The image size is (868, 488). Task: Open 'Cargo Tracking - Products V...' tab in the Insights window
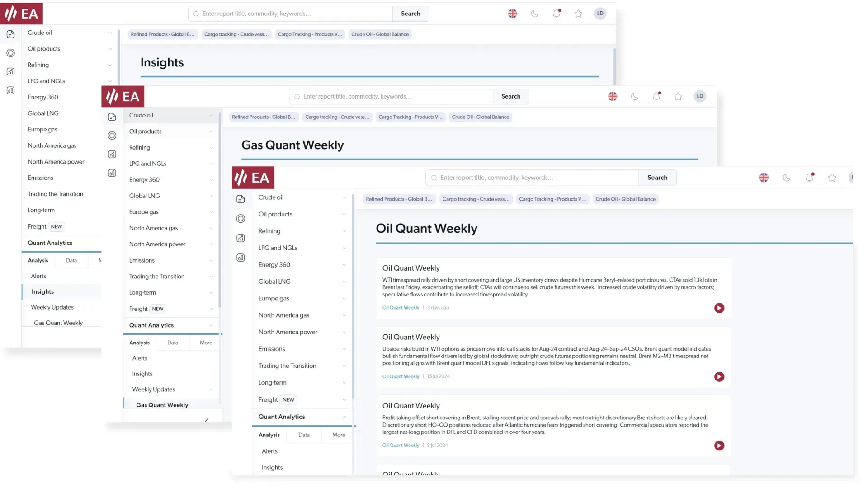(310, 34)
